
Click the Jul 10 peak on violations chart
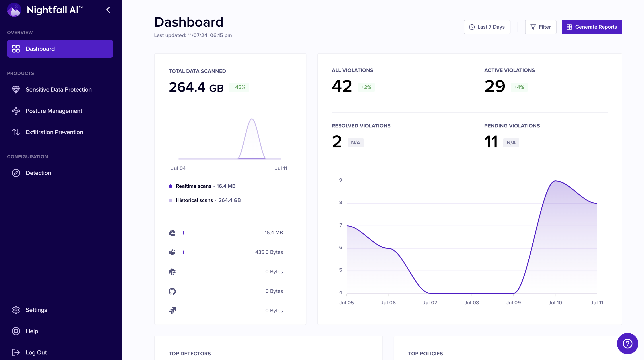pos(555,181)
